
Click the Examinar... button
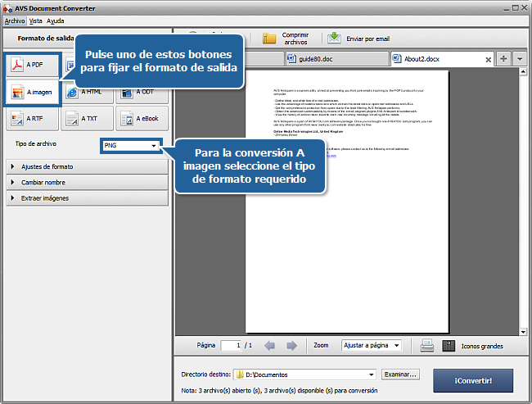click(x=400, y=374)
